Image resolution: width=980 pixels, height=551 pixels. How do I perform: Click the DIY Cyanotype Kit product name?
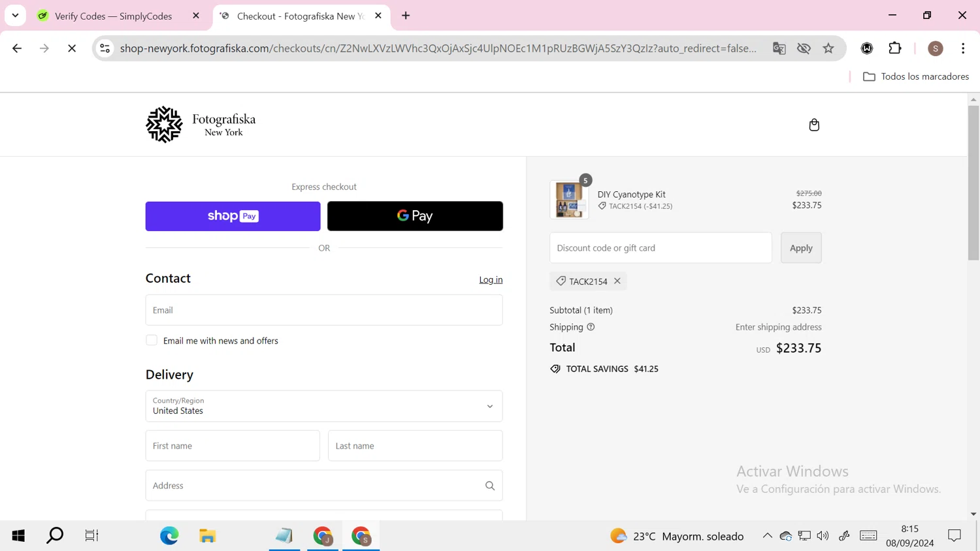[x=631, y=195]
